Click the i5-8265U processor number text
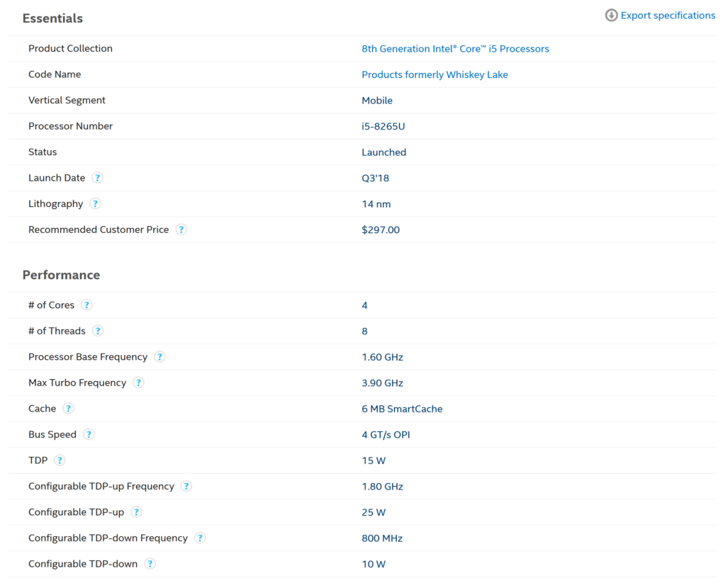Image resolution: width=726 pixels, height=588 pixels. point(383,126)
